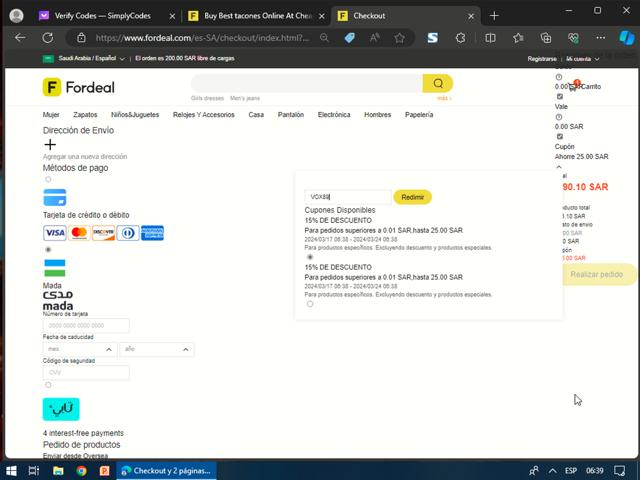Screen dimensions: 640x480
Task: Open the browser extensions puzzle icon
Action: (x=460, y=38)
